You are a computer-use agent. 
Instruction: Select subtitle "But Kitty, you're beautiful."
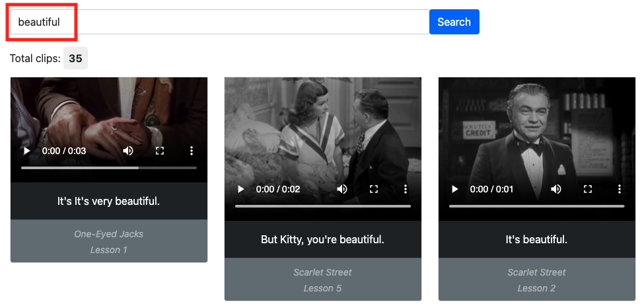pyautogui.click(x=323, y=239)
